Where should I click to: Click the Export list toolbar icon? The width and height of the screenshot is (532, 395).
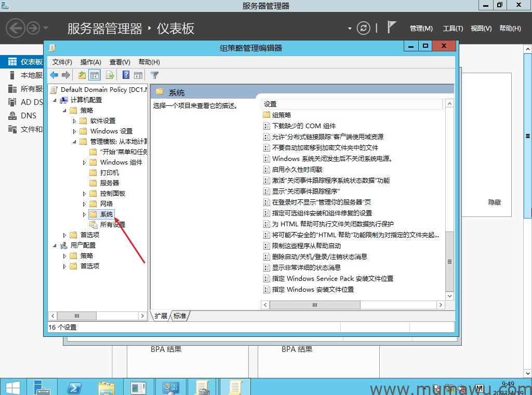tap(110, 75)
